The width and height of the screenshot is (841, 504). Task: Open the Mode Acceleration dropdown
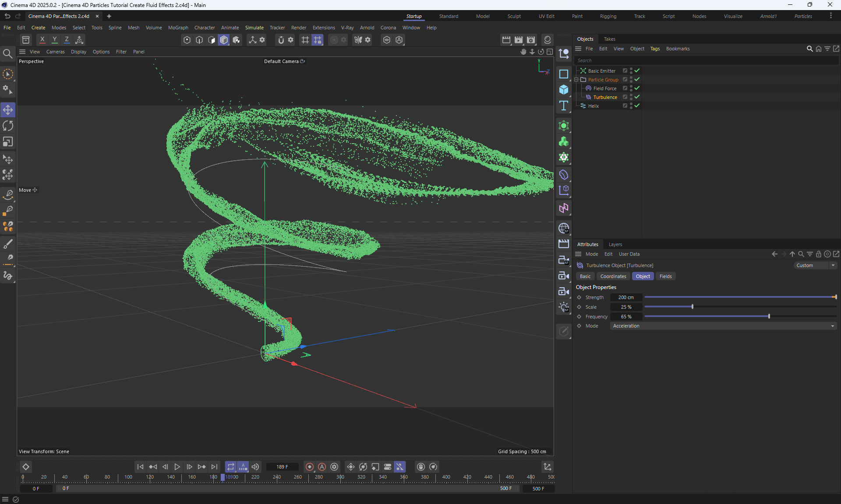point(723,326)
